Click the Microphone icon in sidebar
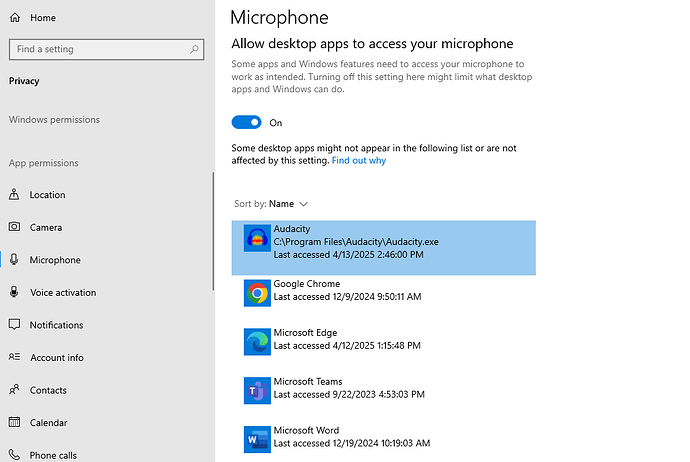 [x=14, y=260]
